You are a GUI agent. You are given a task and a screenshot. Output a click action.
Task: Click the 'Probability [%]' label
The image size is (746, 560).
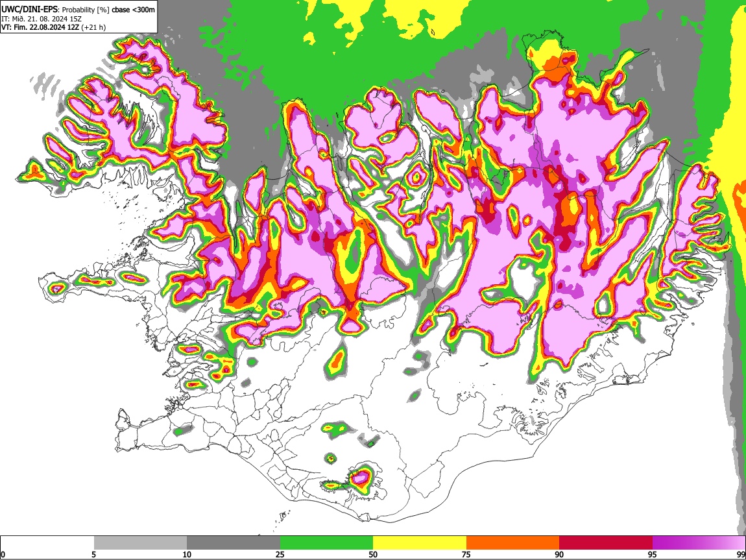(86, 10)
